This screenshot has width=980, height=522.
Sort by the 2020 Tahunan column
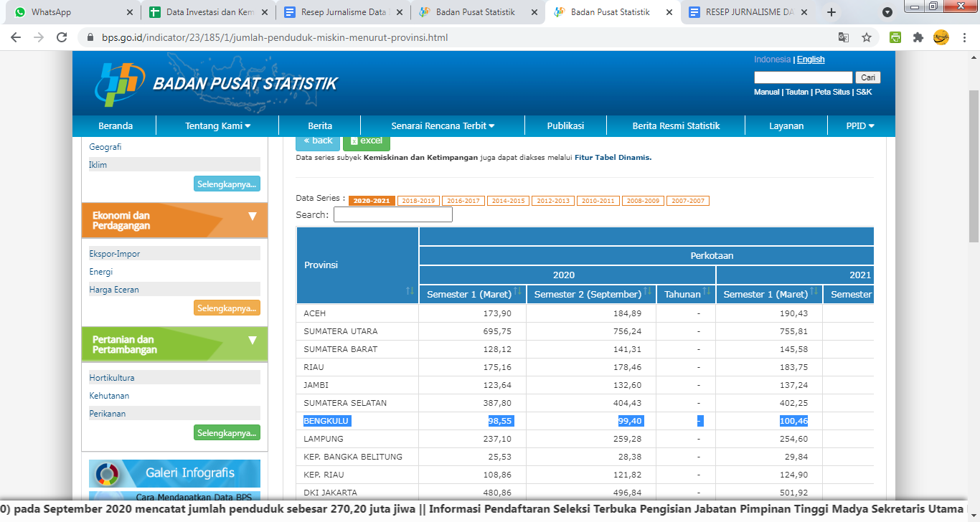tap(706, 291)
